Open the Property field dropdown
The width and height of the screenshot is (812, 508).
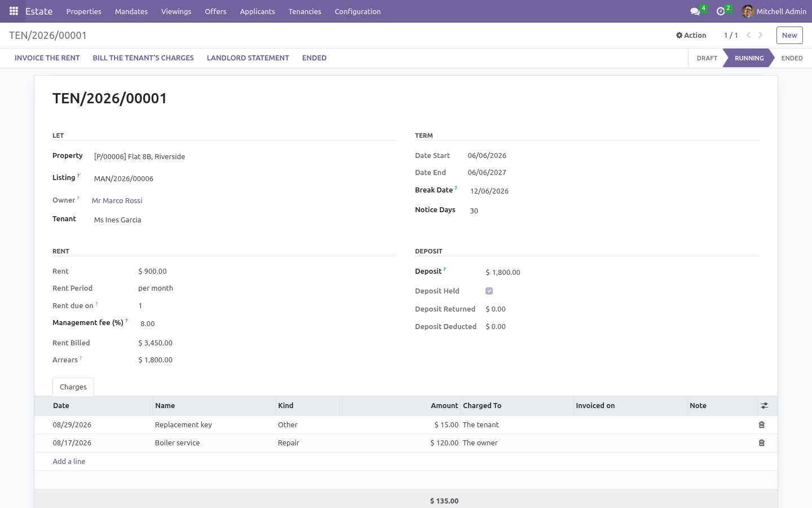pos(245,157)
